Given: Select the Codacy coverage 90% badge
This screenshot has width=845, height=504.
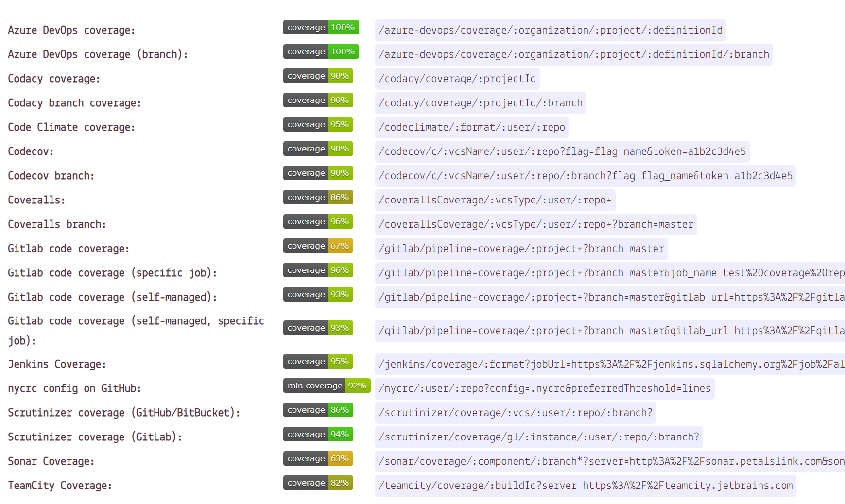Looking at the screenshot, I should (318, 76).
